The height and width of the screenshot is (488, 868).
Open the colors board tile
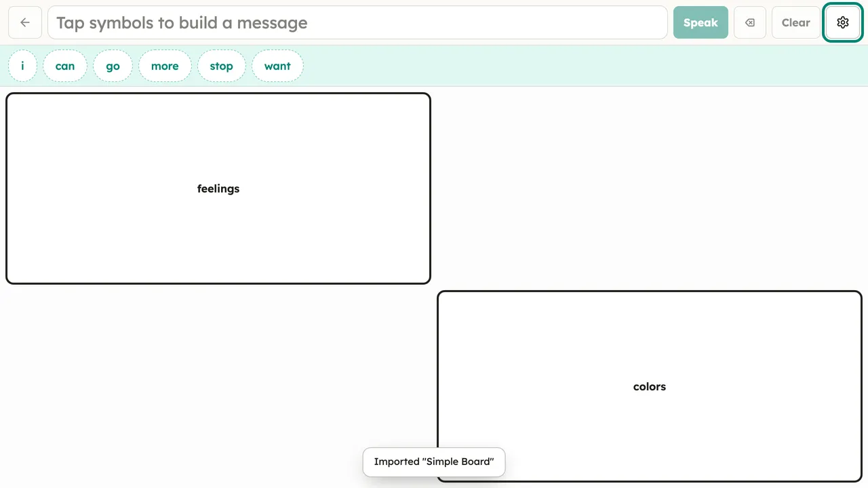650,386
